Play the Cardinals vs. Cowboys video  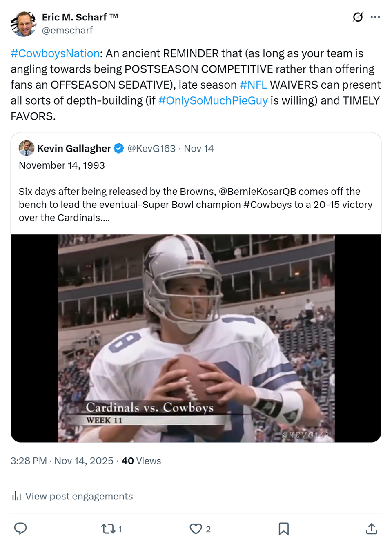[196, 338]
